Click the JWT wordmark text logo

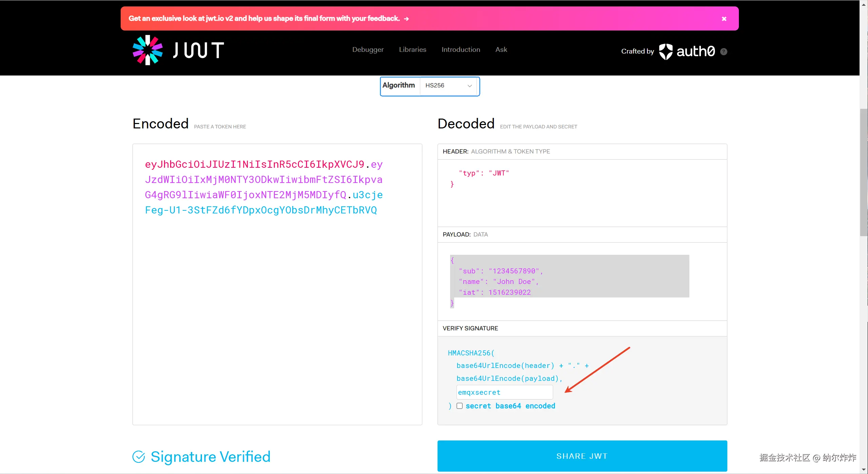(x=198, y=50)
